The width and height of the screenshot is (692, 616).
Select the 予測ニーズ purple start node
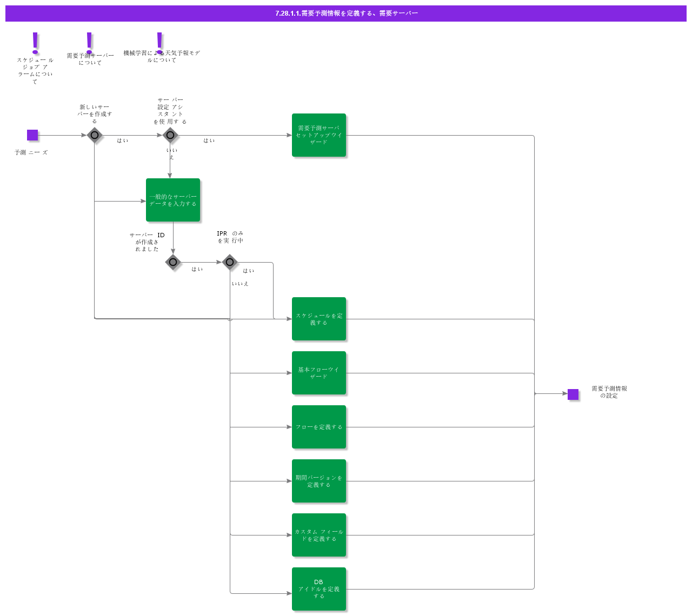33,135
